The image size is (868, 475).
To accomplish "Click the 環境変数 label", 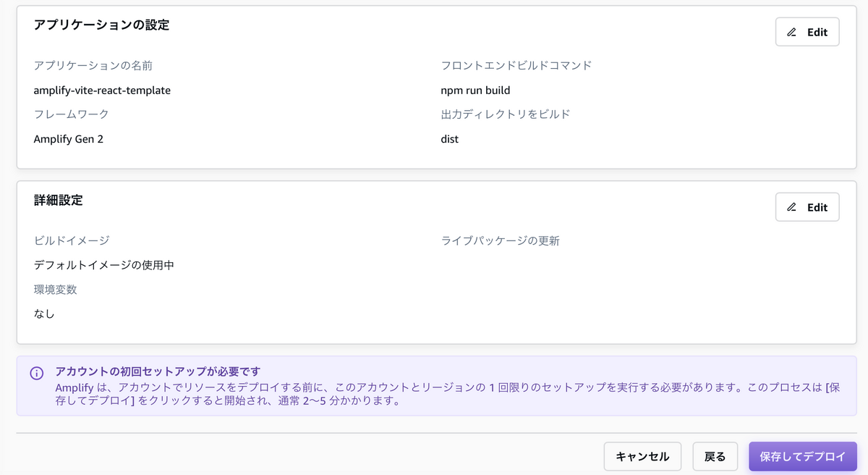I will click(56, 290).
